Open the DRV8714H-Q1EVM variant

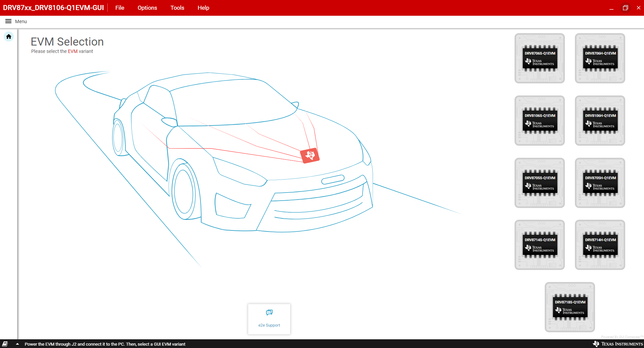click(x=600, y=245)
